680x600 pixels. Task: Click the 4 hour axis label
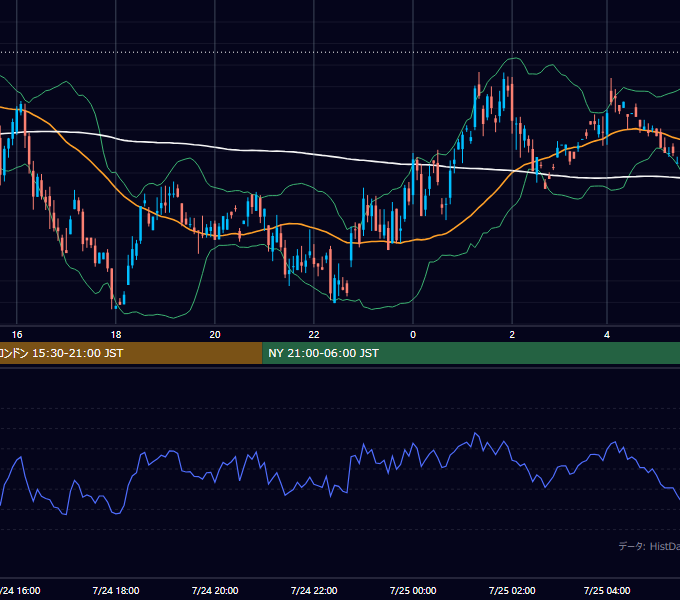click(x=607, y=335)
